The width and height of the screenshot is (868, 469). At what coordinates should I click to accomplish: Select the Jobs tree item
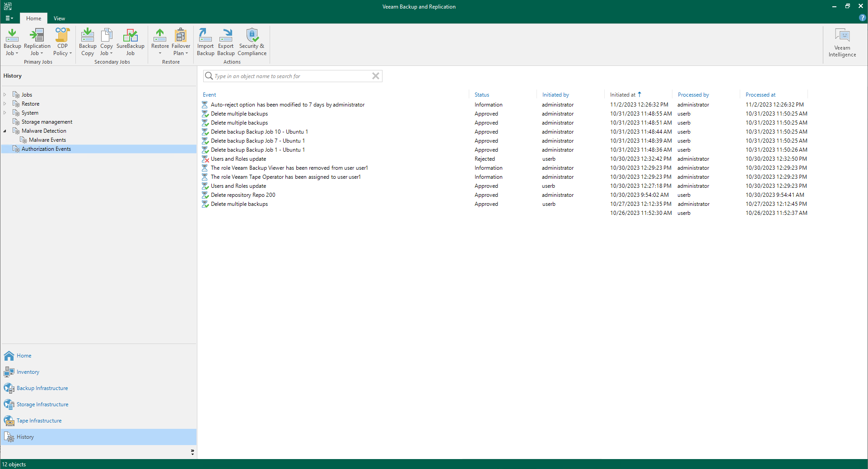pyautogui.click(x=27, y=95)
